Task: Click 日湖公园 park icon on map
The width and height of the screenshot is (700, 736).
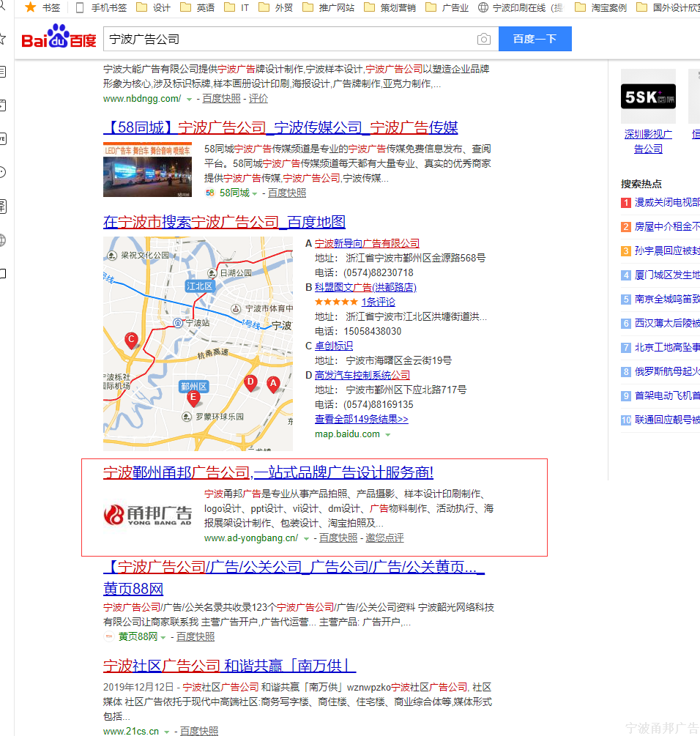Action: click(212, 273)
